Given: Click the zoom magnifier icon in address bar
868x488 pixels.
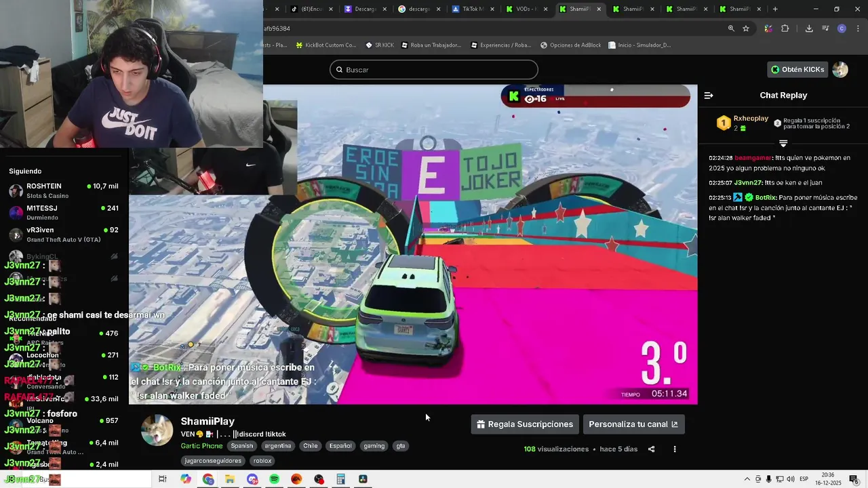Looking at the screenshot, I should tap(731, 28).
